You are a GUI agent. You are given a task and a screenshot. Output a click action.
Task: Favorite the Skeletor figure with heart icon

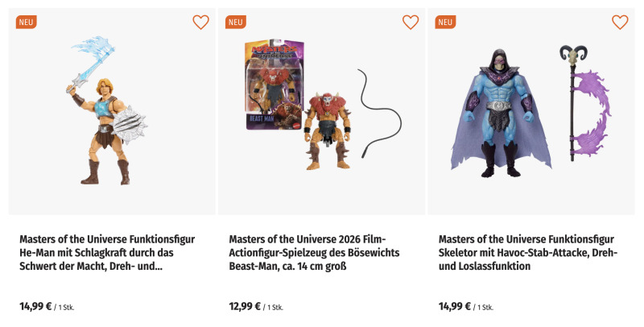[620, 23]
